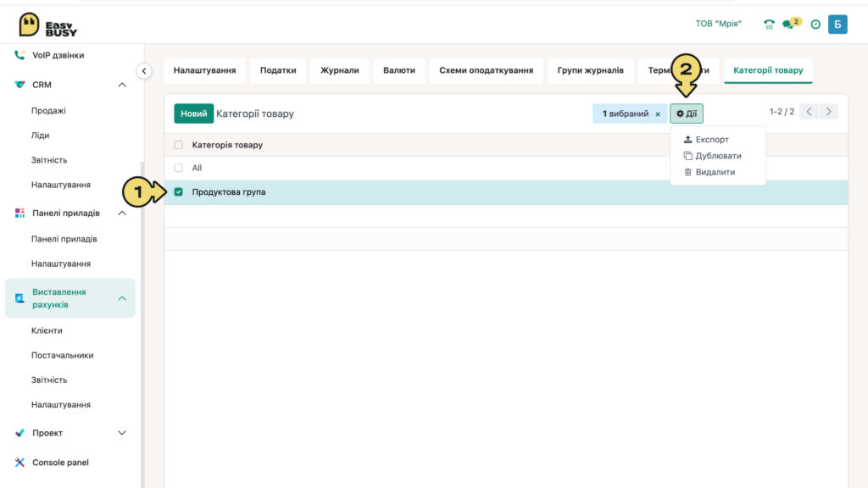Open Ліди under CRM

(41, 135)
